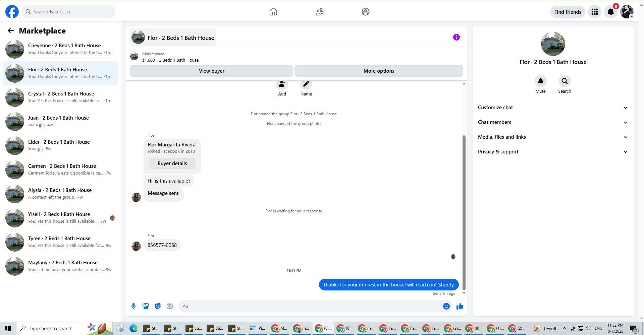Open conversation information purple icon
The image size is (644, 335).
(x=456, y=37)
